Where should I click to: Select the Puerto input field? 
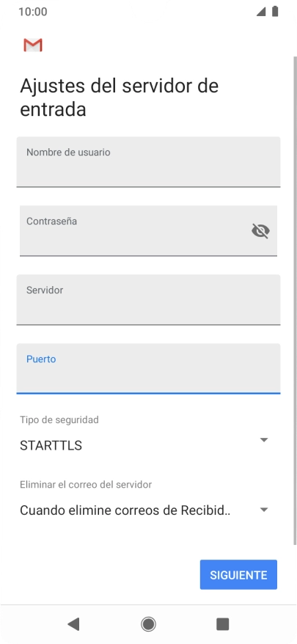(148, 369)
